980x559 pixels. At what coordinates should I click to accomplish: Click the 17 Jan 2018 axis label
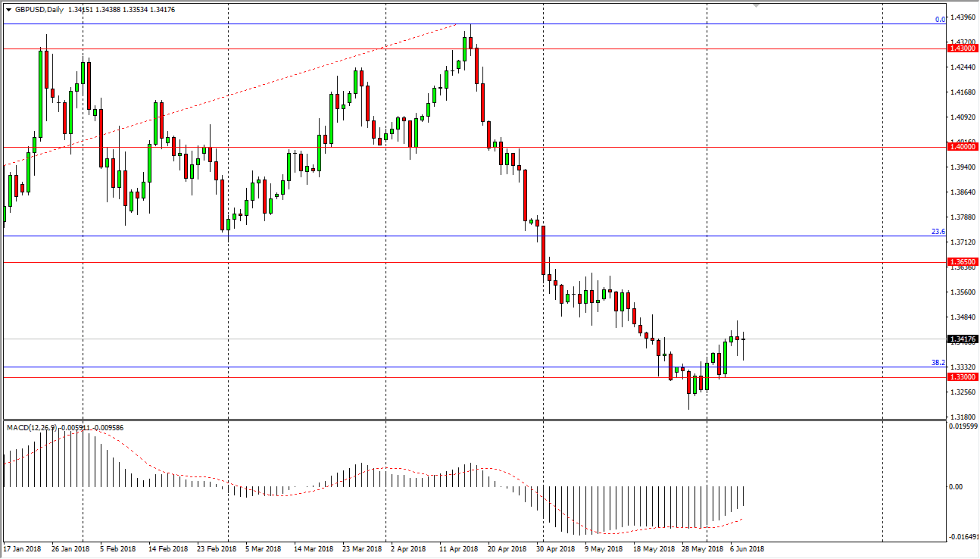[x=22, y=548]
